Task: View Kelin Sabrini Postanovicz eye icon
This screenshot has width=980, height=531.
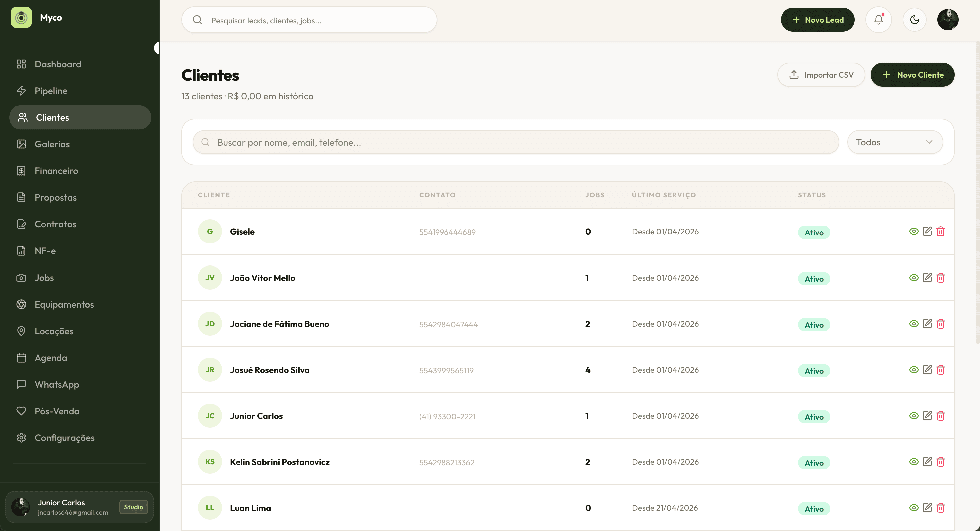Action: [914, 462]
